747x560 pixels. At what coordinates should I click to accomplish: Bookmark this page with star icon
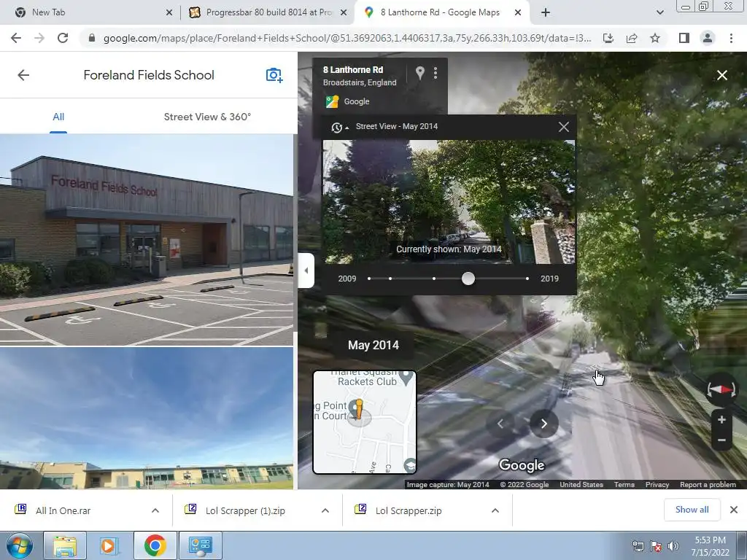coord(655,38)
